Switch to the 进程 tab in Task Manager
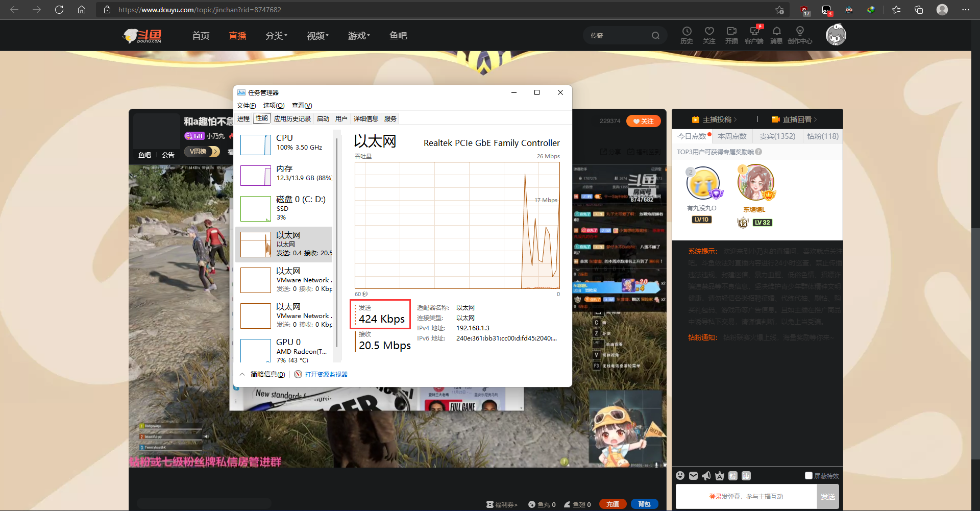The width and height of the screenshot is (980, 511). tap(243, 118)
